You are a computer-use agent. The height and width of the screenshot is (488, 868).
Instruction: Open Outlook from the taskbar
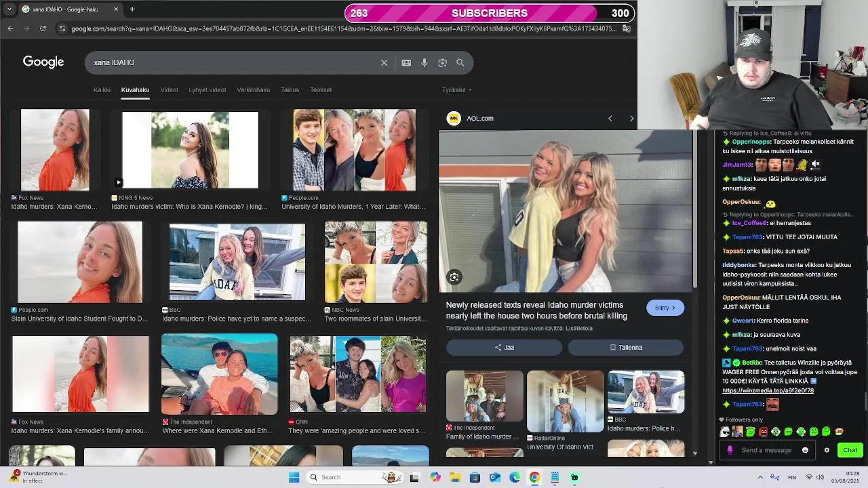pos(495,477)
